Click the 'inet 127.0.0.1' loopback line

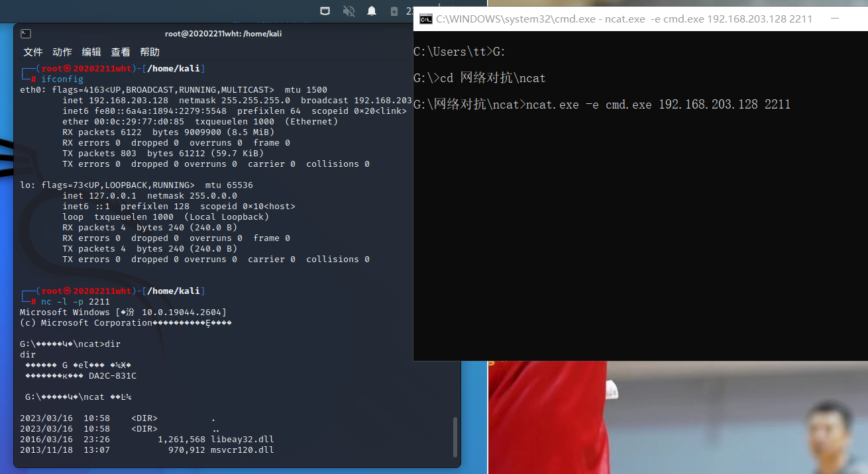pos(150,196)
